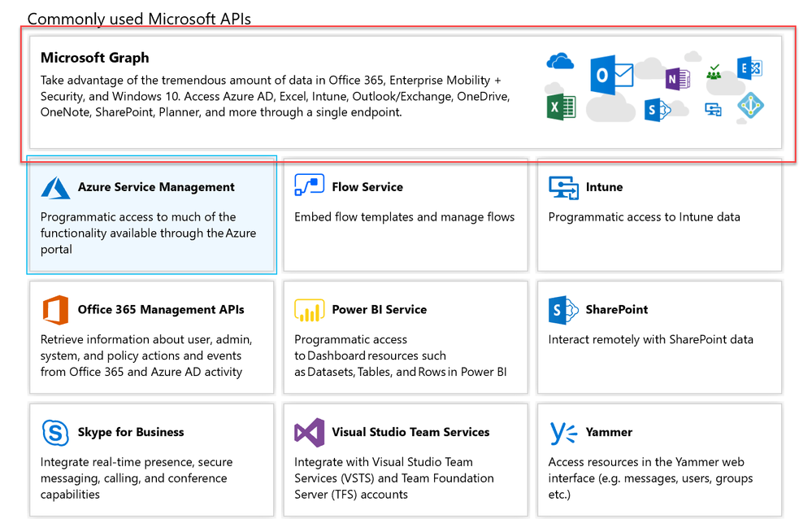Click the OneNote icon in Microsoft Graph banner
The width and height of the screenshot is (812, 528).
click(x=678, y=79)
